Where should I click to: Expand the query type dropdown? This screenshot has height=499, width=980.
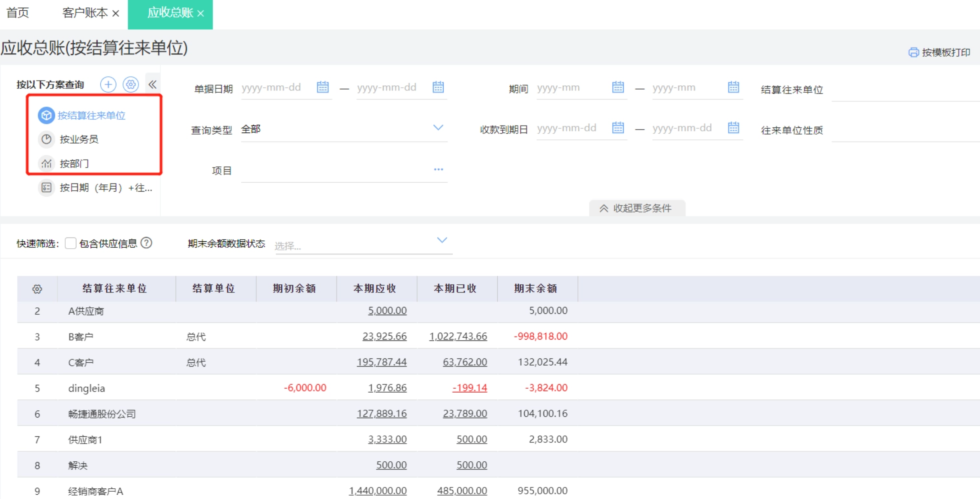pos(438,128)
